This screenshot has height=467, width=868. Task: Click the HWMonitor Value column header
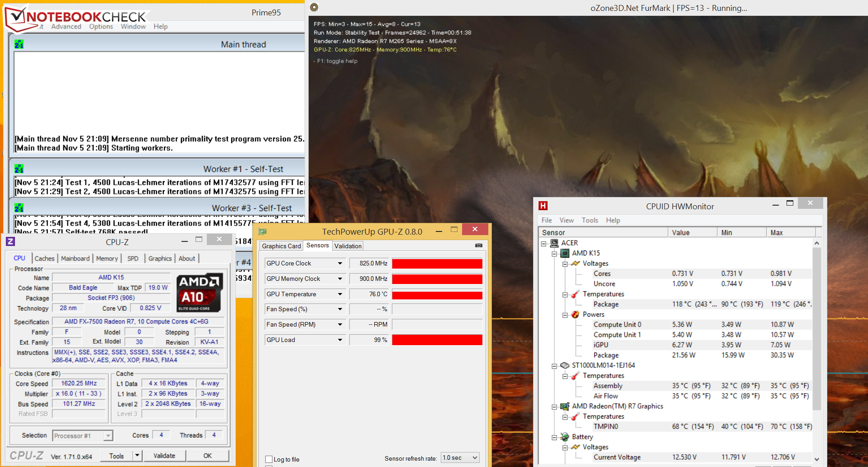click(692, 232)
